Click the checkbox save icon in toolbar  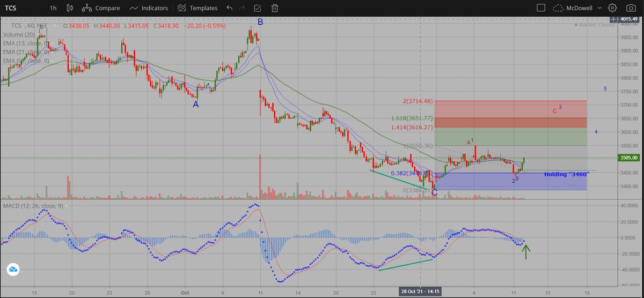[x=258, y=8]
